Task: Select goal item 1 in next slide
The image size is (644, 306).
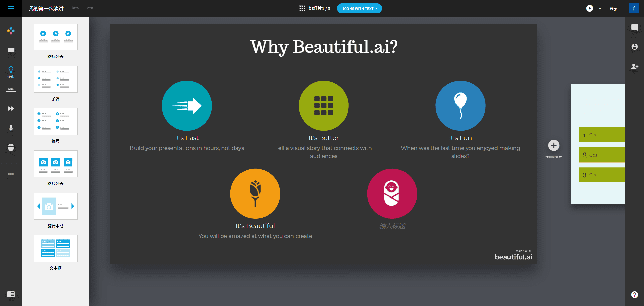Action: [x=602, y=135]
